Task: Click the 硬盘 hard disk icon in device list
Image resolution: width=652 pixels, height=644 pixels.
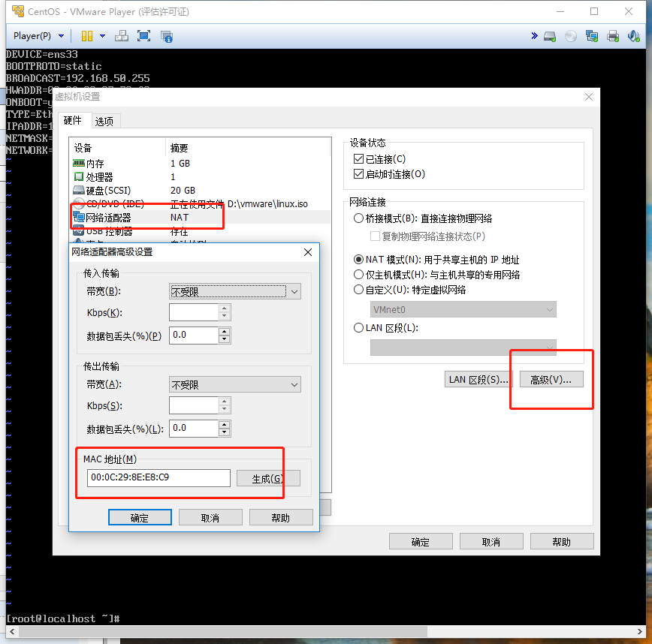Action: point(79,191)
